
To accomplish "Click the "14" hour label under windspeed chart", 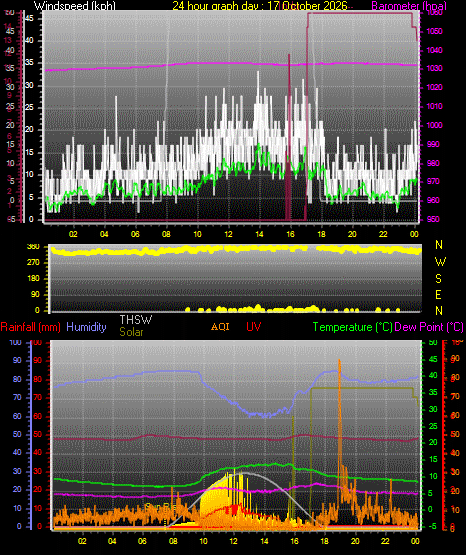I will click(x=259, y=234).
